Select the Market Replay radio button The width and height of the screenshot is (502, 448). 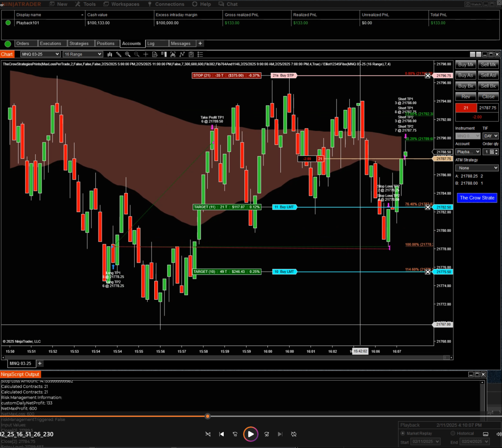tap(403, 433)
